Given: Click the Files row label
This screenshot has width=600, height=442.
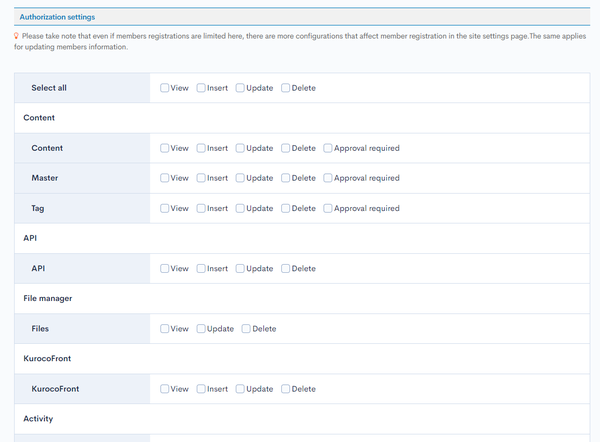Looking at the screenshot, I should pyautogui.click(x=40, y=329).
